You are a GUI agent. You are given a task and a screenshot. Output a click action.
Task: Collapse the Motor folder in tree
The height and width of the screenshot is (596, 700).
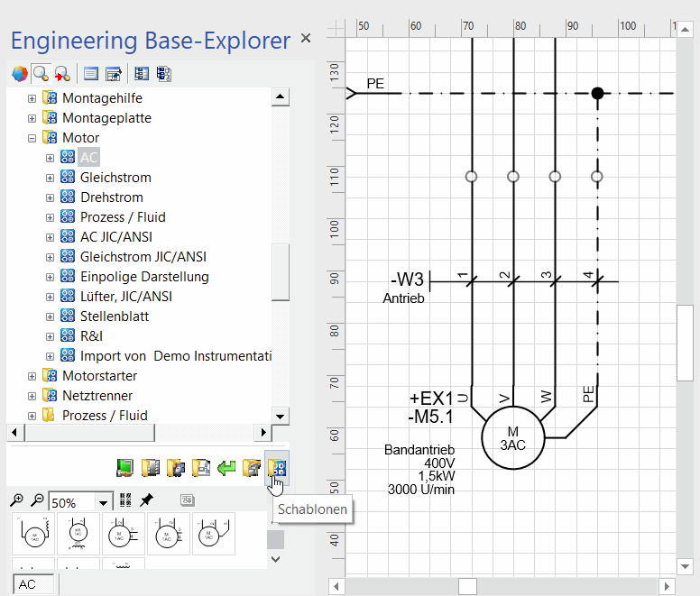point(32,138)
